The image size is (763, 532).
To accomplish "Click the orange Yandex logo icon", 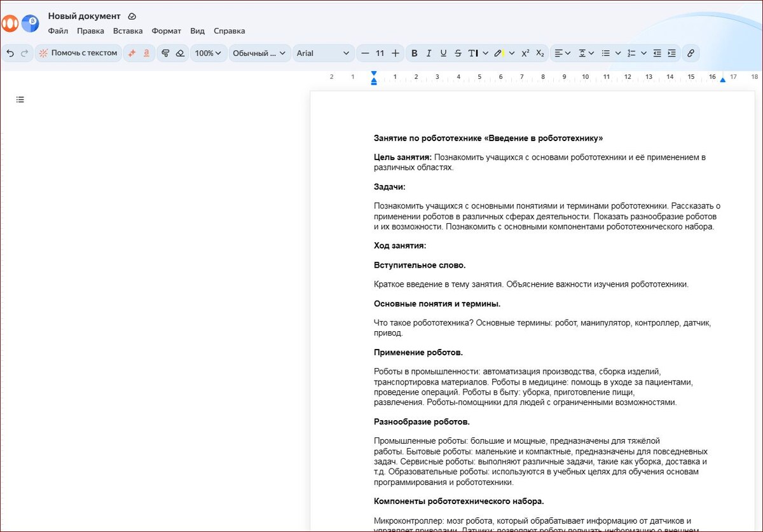I will (10, 24).
